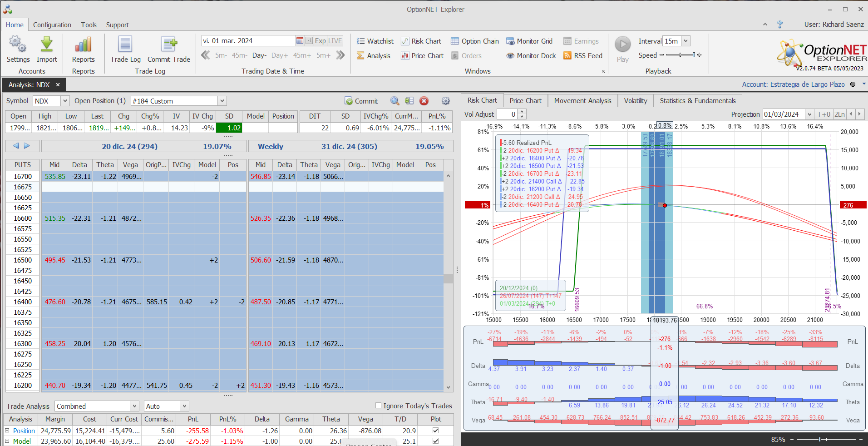
Task: Open the Reports bar chart icon
Action: point(84,45)
